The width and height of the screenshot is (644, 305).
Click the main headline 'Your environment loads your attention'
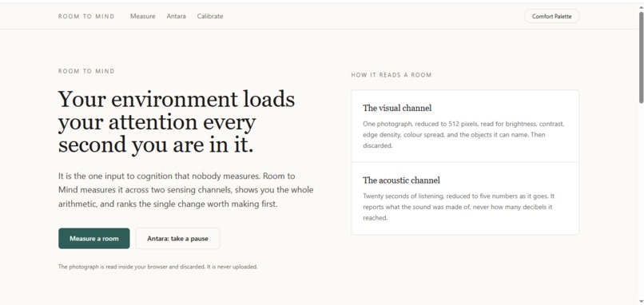click(177, 122)
